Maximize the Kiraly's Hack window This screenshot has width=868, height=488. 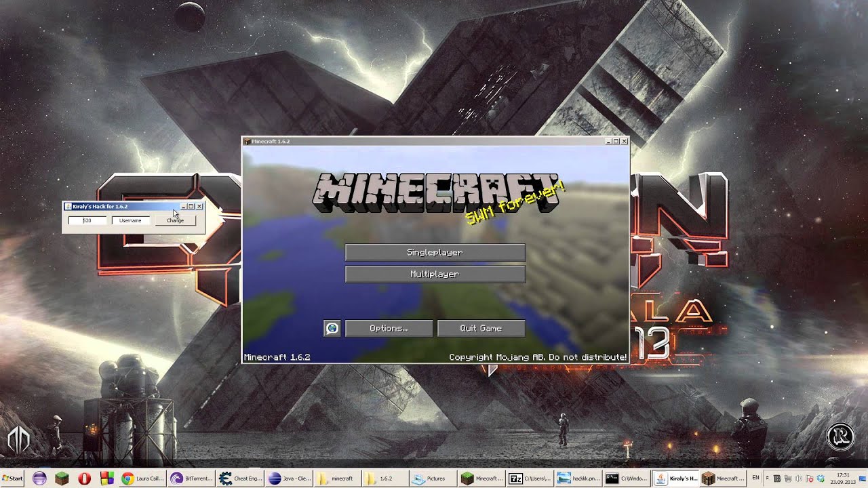point(191,207)
